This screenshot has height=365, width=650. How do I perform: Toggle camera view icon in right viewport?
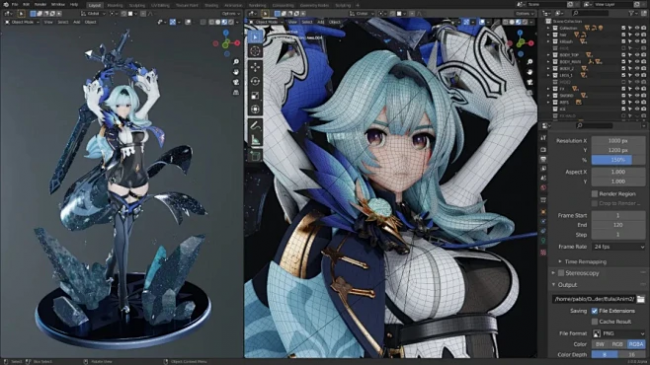[530, 82]
